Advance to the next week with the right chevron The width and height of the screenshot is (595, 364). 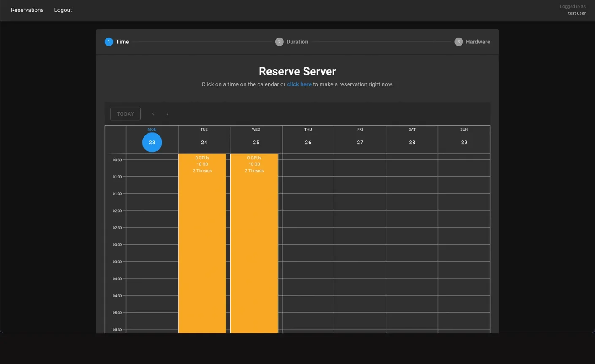tap(167, 114)
